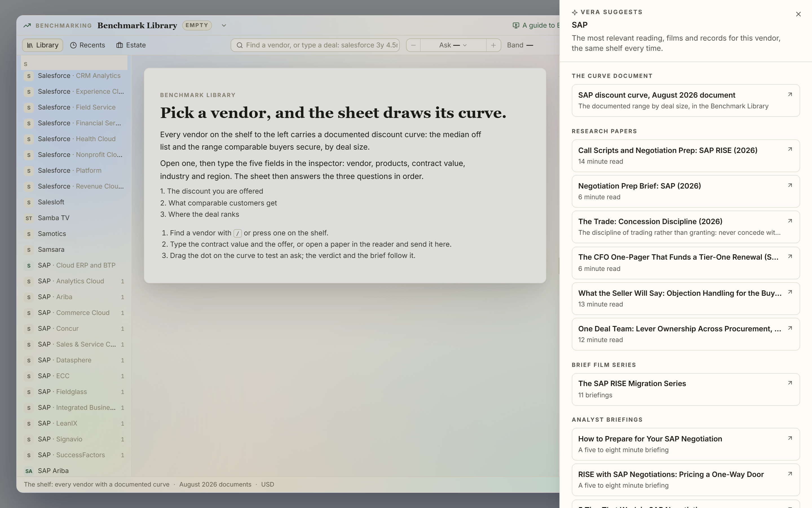Screen dimensions: 812x508
Task: Close the Vera Suggests panel
Action: (x=798, y=14)
